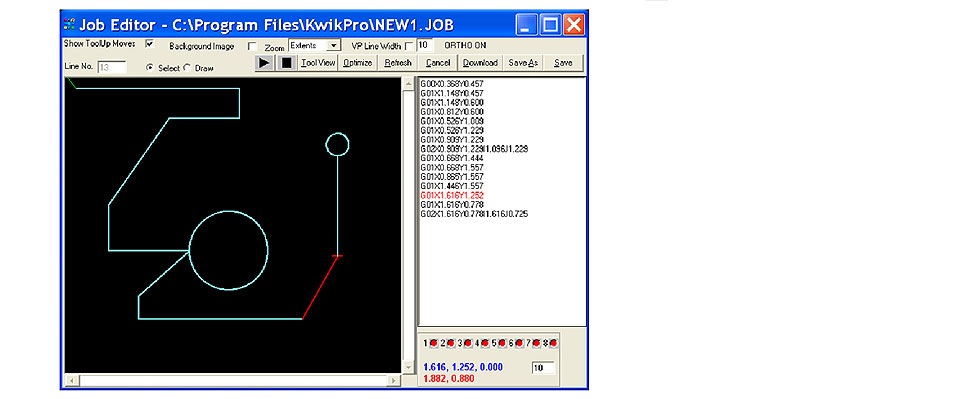Click the red highlighted segment in drawing
The image size is (954, 399).
(x=320, y=287)
